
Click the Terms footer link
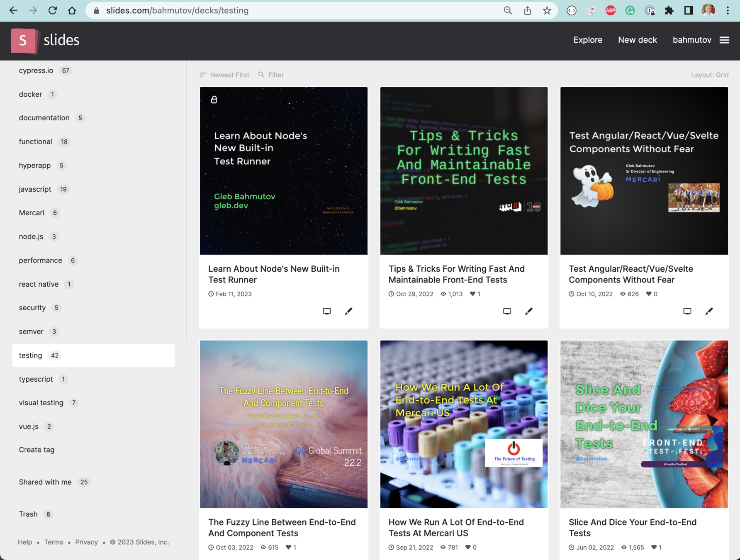pos(54,542)
